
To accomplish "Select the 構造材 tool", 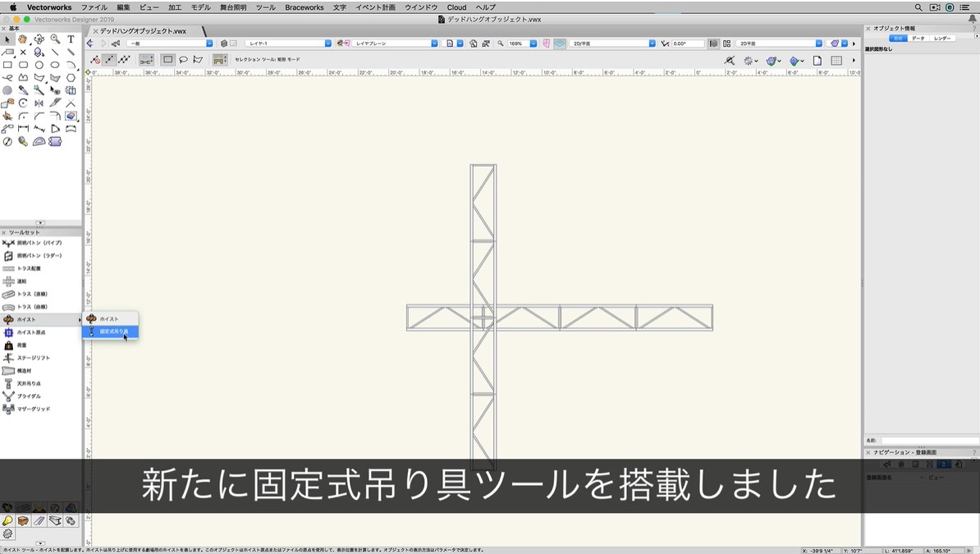I will [24, 371].
